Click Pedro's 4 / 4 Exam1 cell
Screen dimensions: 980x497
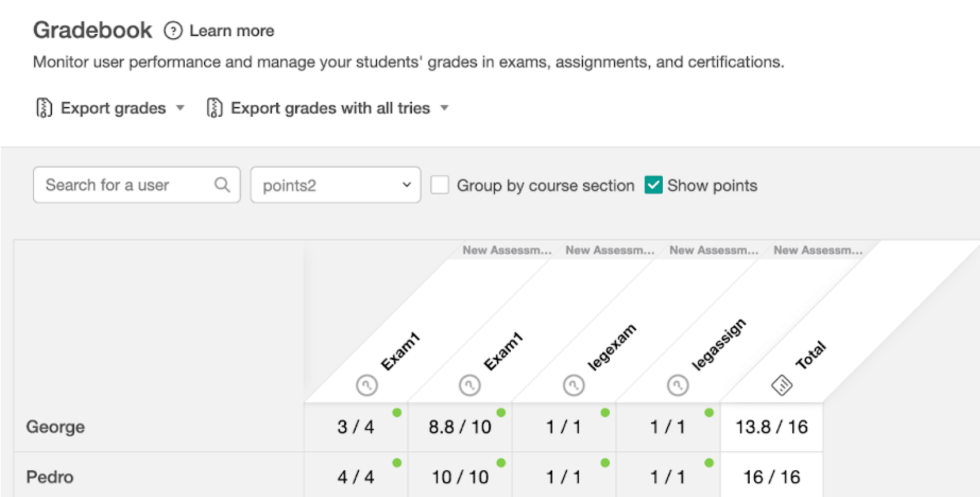[356, 477]
